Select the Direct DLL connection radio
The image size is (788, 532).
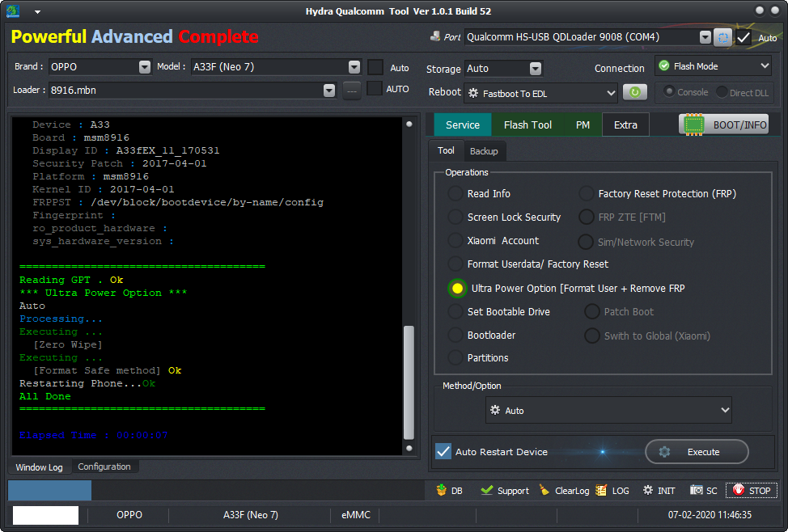722,92
